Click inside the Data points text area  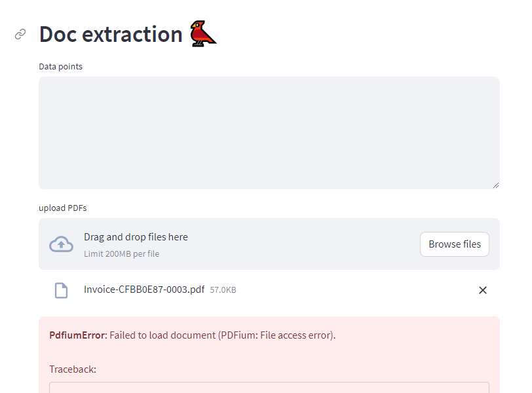[269, 131]
